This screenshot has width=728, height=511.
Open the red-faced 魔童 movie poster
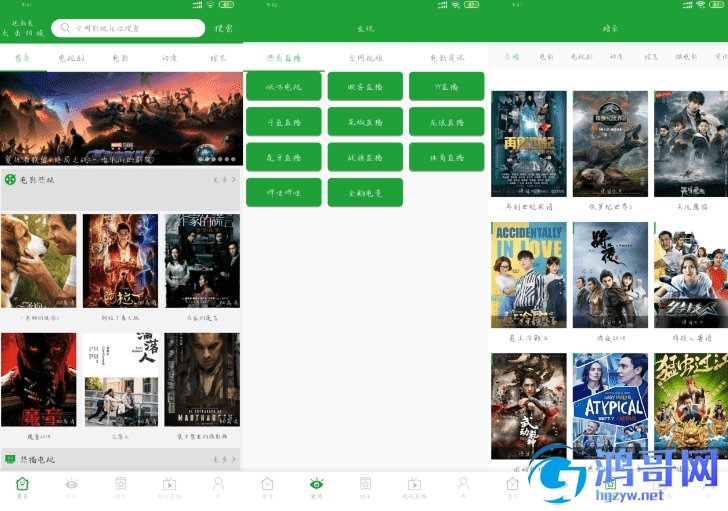[x=39, y=380]
